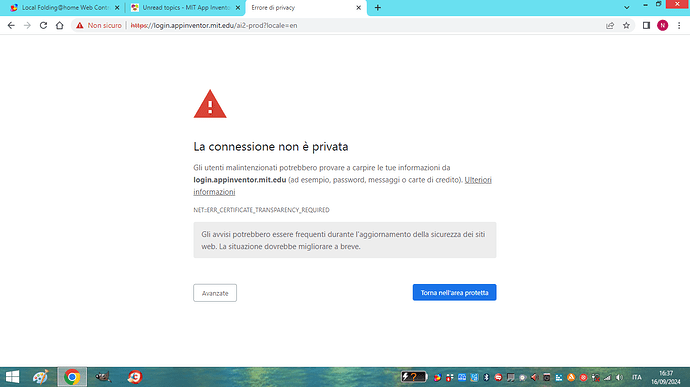Screen dimensions: 690x387
Task: Expand the tab search chevron
Action: point(627,7)
